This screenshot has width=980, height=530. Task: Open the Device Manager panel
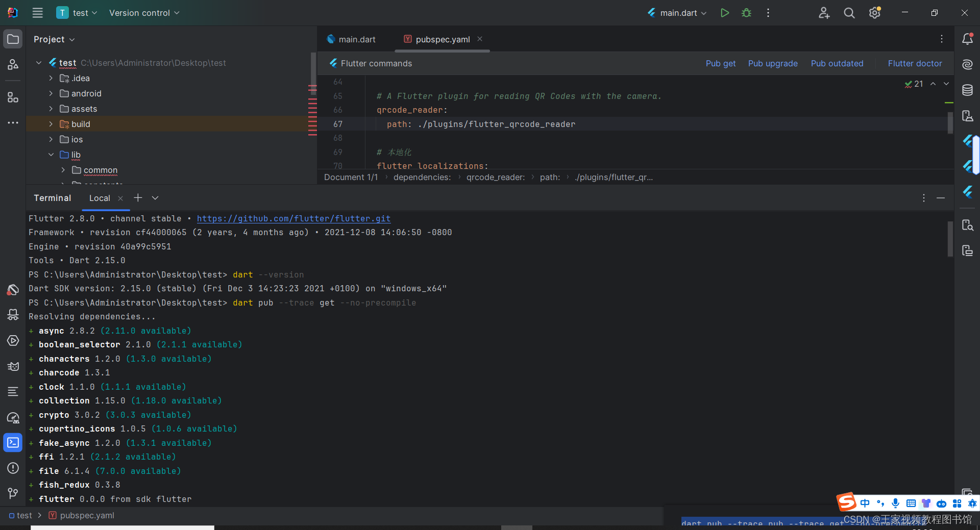[x=967, y=116]
